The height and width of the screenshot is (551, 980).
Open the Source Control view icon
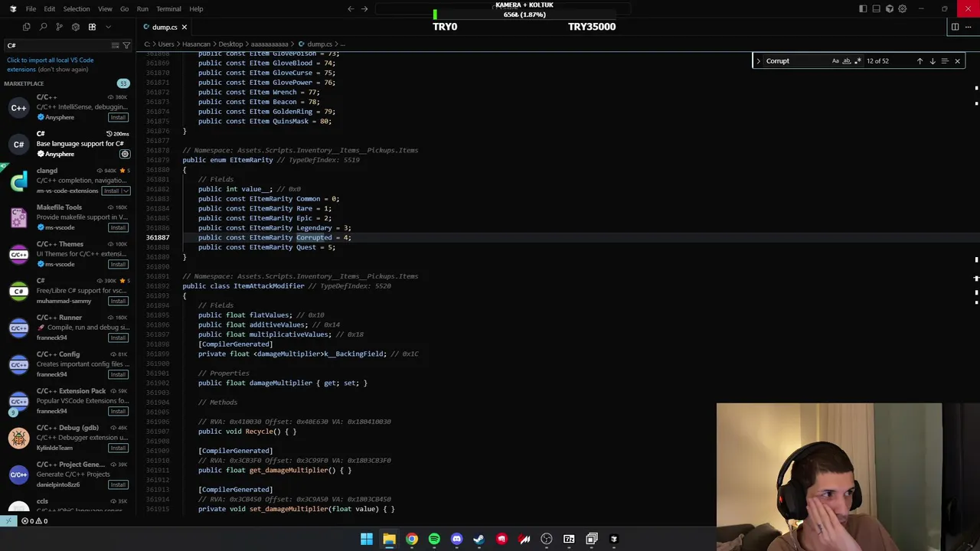pyautogui.click(x=59, y=27)
